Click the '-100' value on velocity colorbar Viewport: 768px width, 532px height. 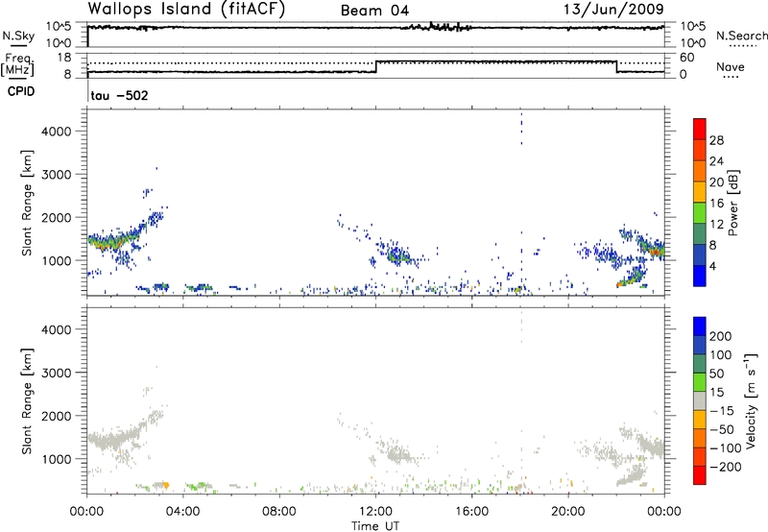[726, 448]
